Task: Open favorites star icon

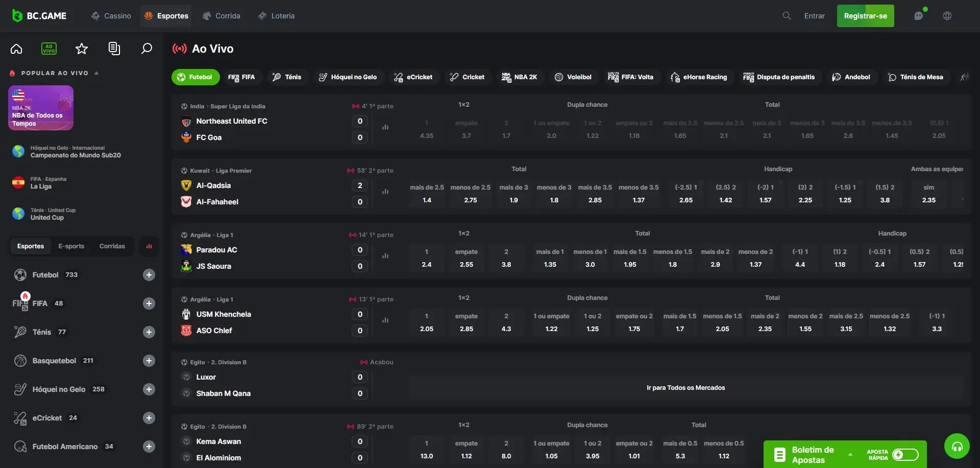Action: tap(82, 49)
